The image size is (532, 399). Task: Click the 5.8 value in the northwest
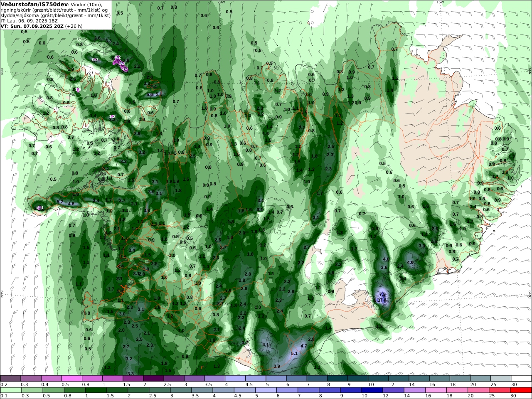[x=150, y=94]
